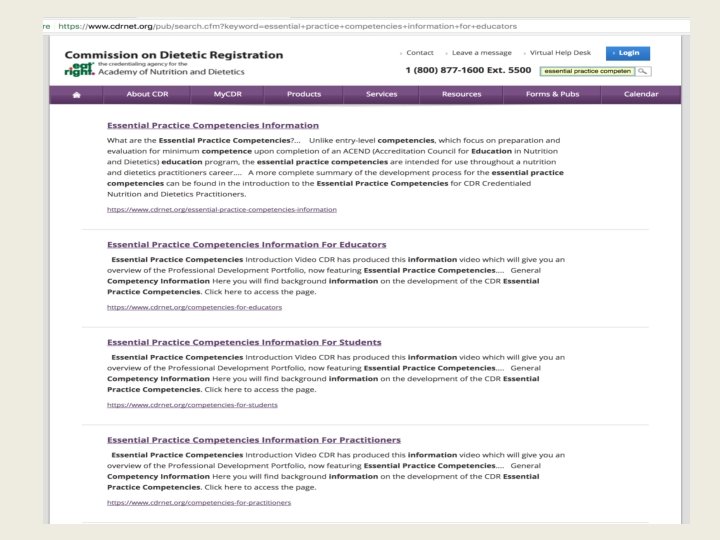Click the browser address bar URL
720x540 pixels.
(287, 26)
